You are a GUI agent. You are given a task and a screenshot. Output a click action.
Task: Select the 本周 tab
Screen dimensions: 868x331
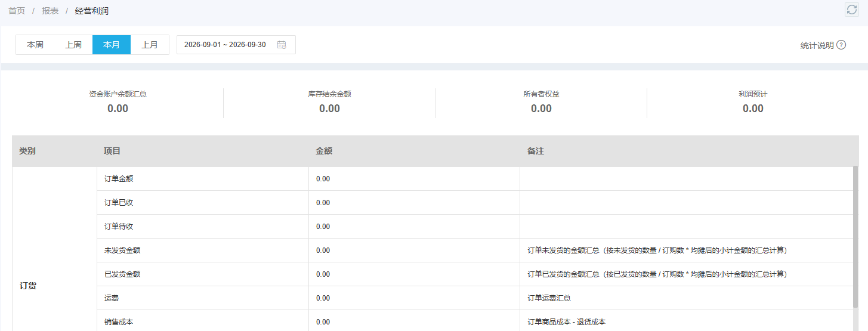35,45
